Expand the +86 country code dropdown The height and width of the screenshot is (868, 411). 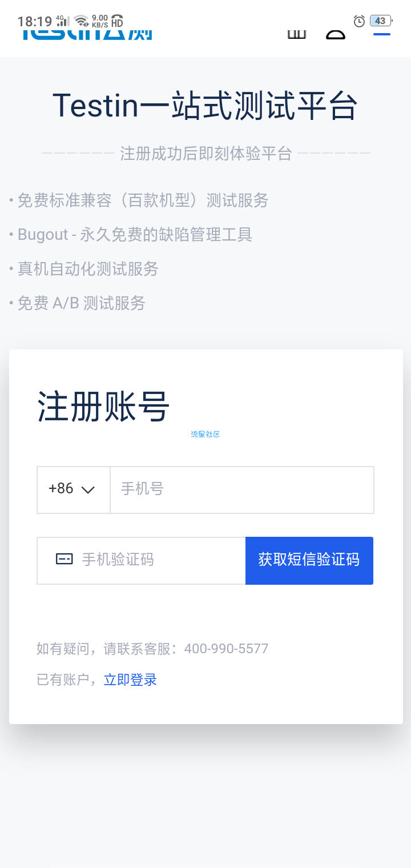(74, 489)
